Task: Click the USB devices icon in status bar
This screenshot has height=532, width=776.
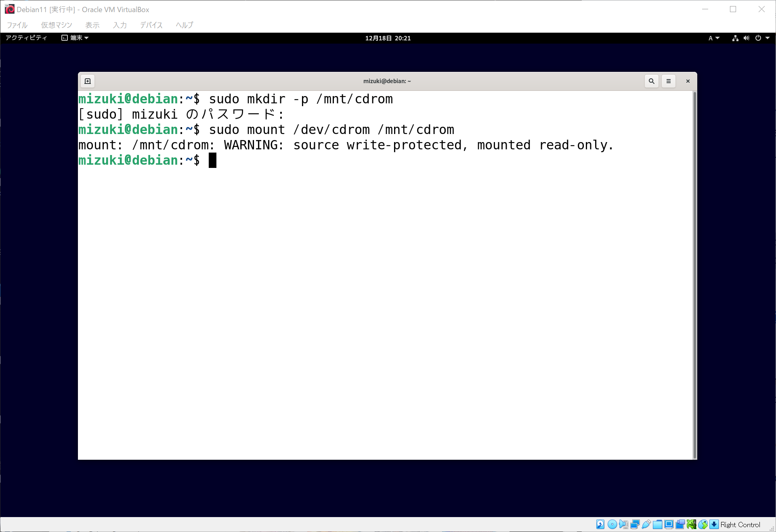Action: 646,524
